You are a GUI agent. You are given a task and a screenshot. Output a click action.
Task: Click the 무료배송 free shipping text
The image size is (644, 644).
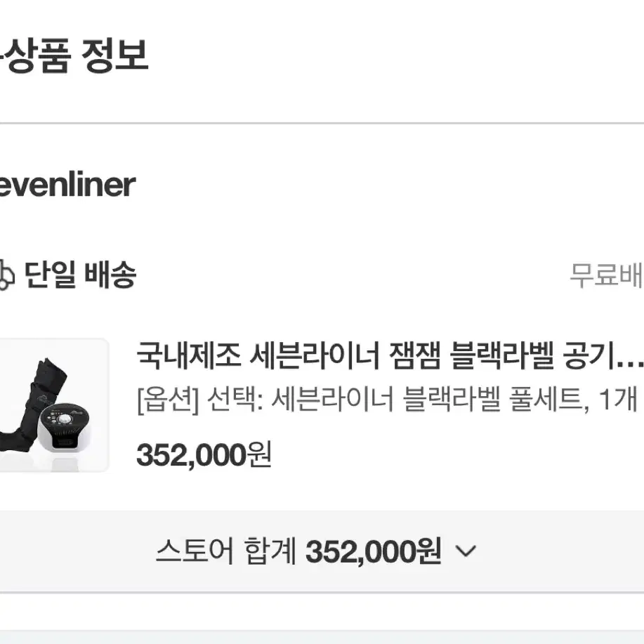tap(607, 275)
